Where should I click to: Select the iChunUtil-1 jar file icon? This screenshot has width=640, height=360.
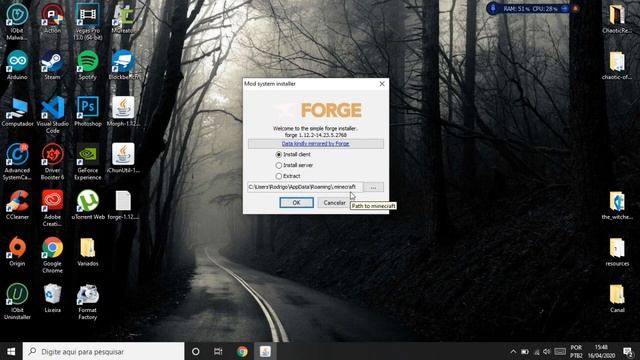click(123, 158)
